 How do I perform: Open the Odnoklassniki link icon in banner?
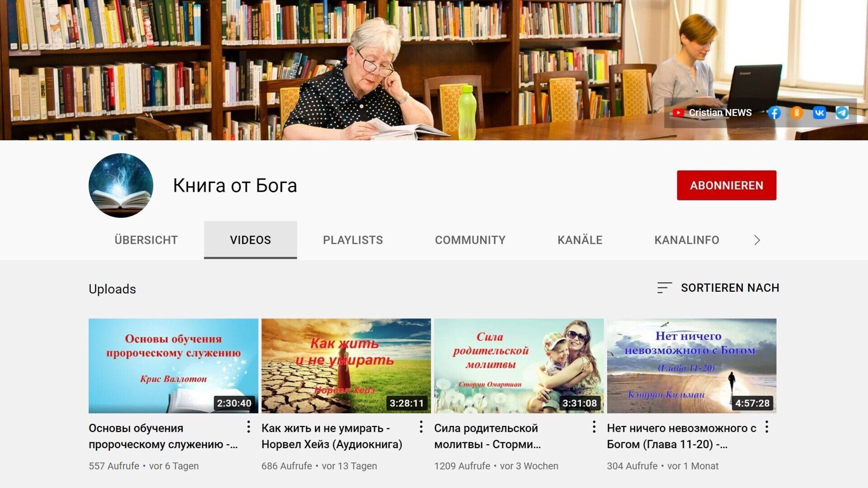click(x=797, y=113)
